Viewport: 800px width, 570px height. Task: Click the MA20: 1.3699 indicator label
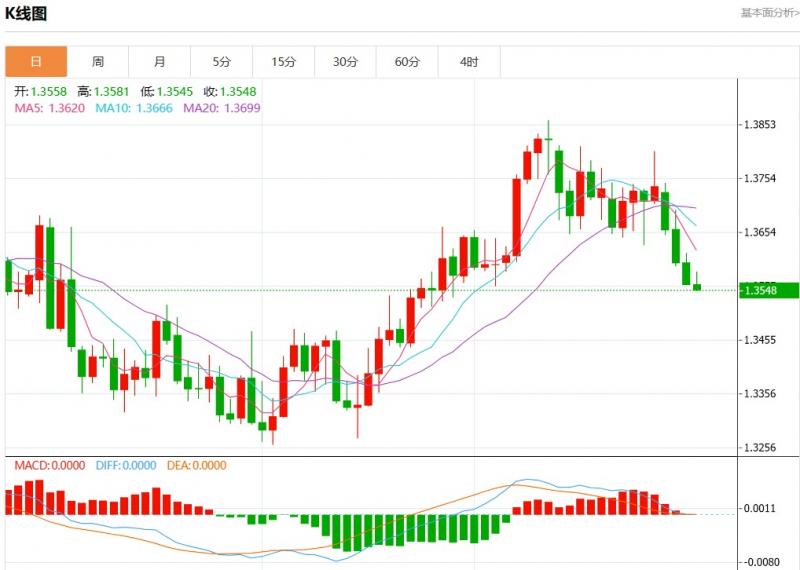click(x=222, y=107)
